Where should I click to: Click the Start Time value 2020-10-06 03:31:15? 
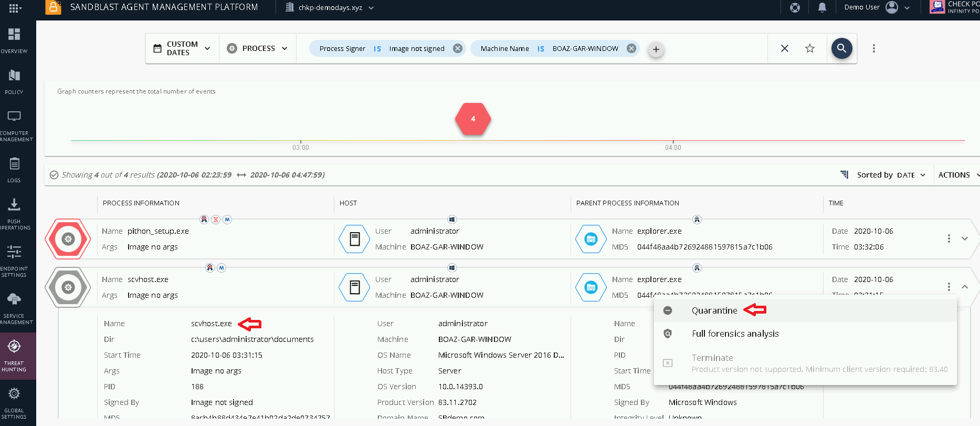[x=227, y=355]
